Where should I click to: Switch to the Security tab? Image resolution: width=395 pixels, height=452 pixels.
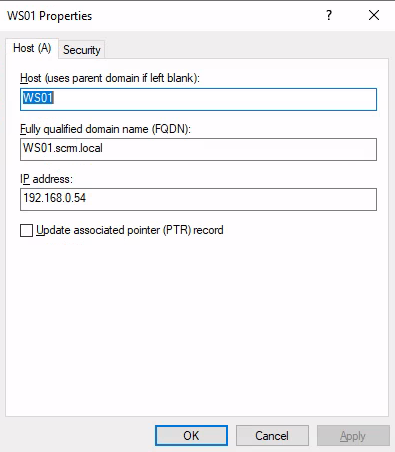pos(82,50)
